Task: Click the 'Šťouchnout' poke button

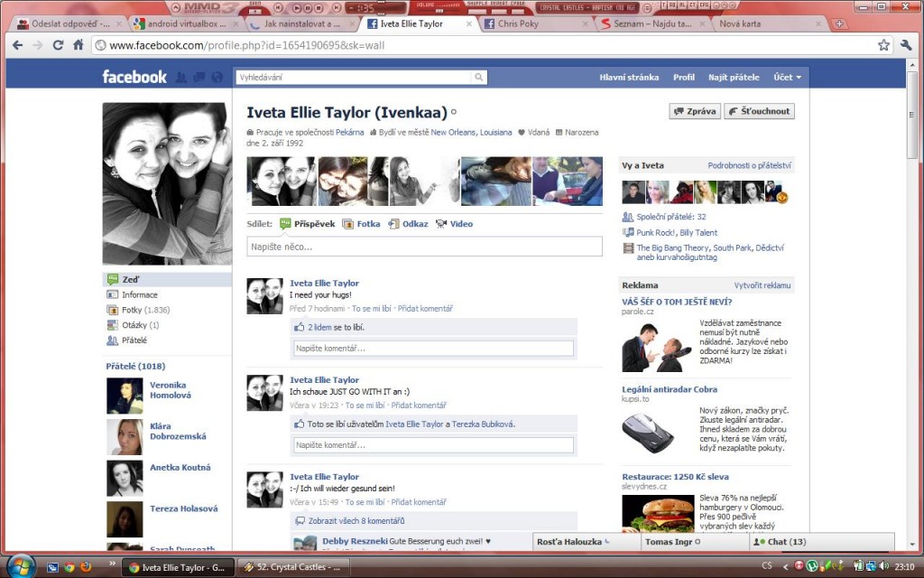Action: (759, 111)
